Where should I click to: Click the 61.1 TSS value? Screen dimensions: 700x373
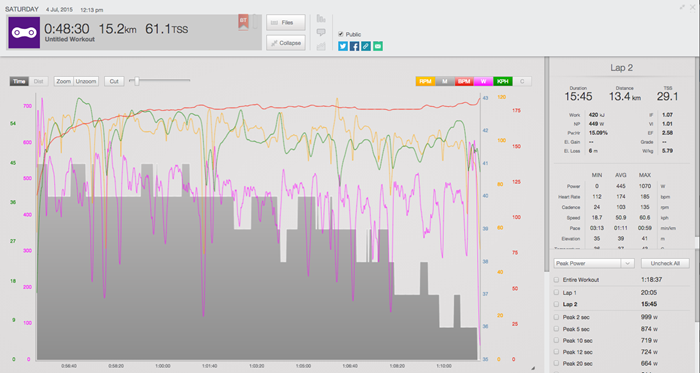pos(167,29)
